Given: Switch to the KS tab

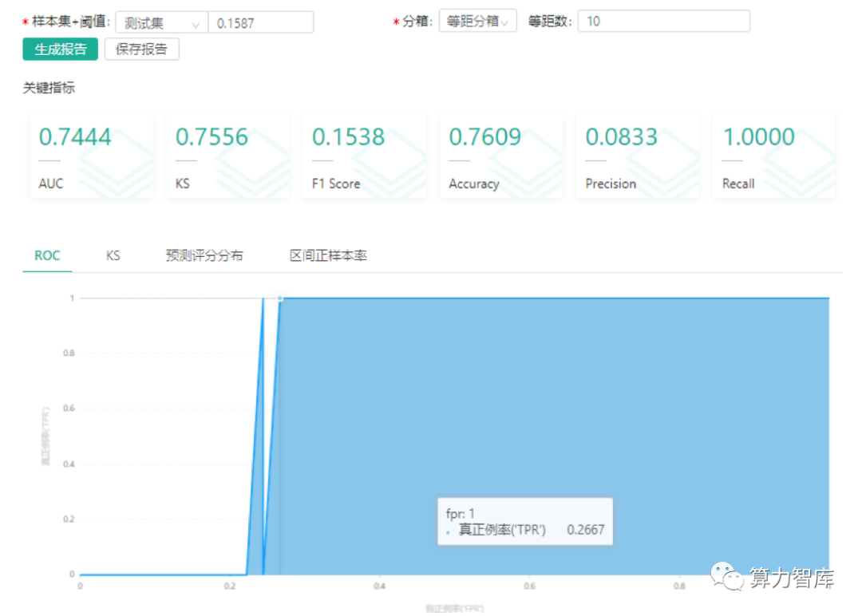Looking at the screenshot, I should [112, 255].
